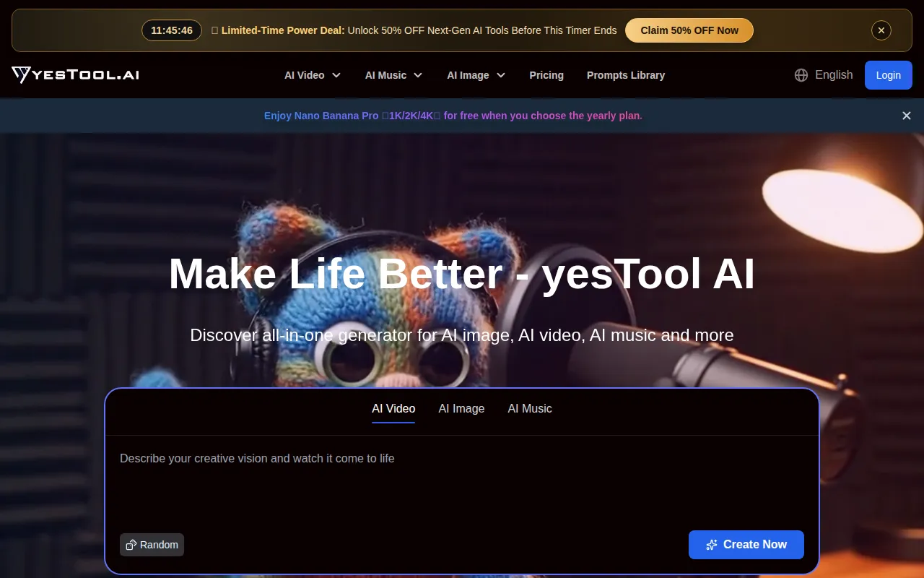Click the globe language icon
Image resolution: width=924 pixels, height=578 pixels.
[801, 75]
